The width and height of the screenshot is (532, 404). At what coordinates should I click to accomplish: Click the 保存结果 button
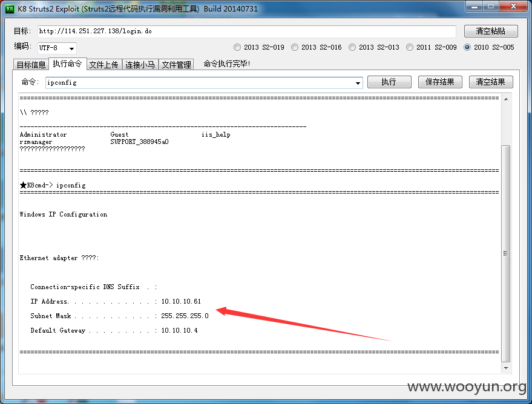[440, 82]
